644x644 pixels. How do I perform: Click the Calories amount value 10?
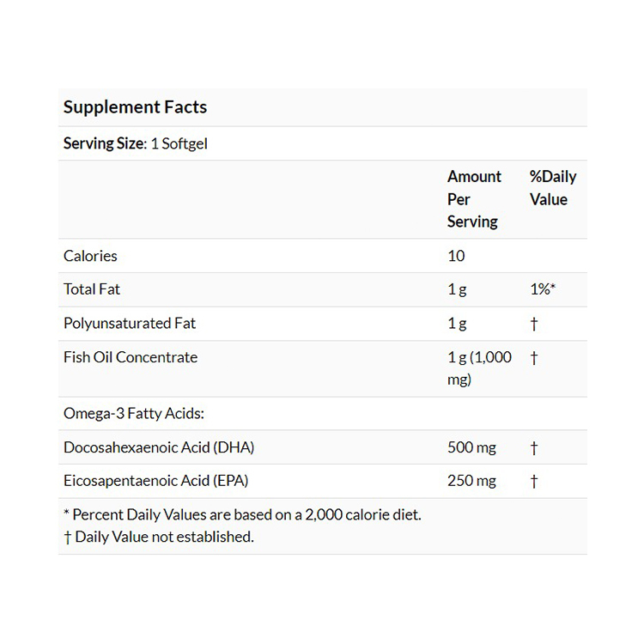pos(456,256)
